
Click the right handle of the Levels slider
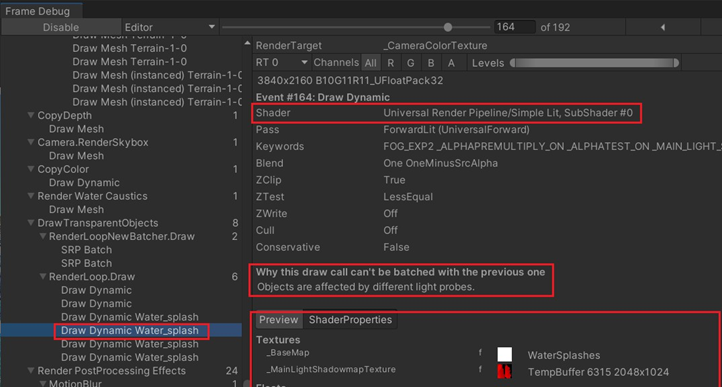click(676, 63)
